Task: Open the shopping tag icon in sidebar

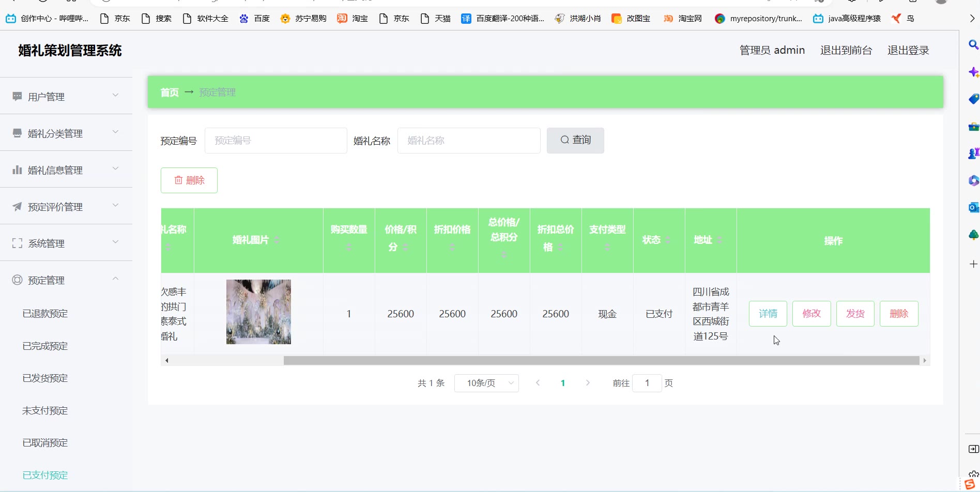Action: tap(973, 99)
